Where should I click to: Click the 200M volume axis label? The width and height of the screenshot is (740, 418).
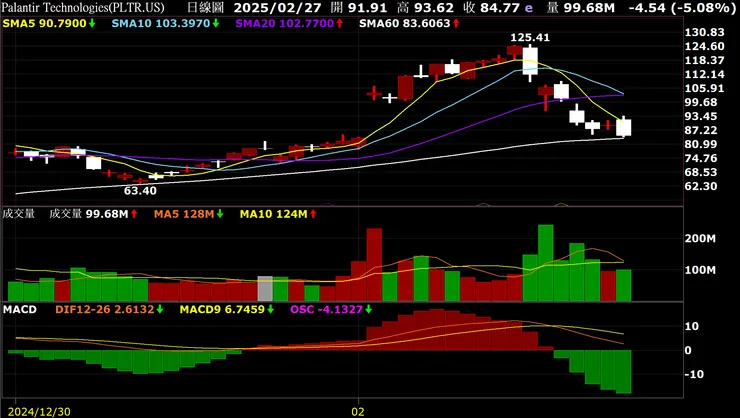click(x=700, y=239)
